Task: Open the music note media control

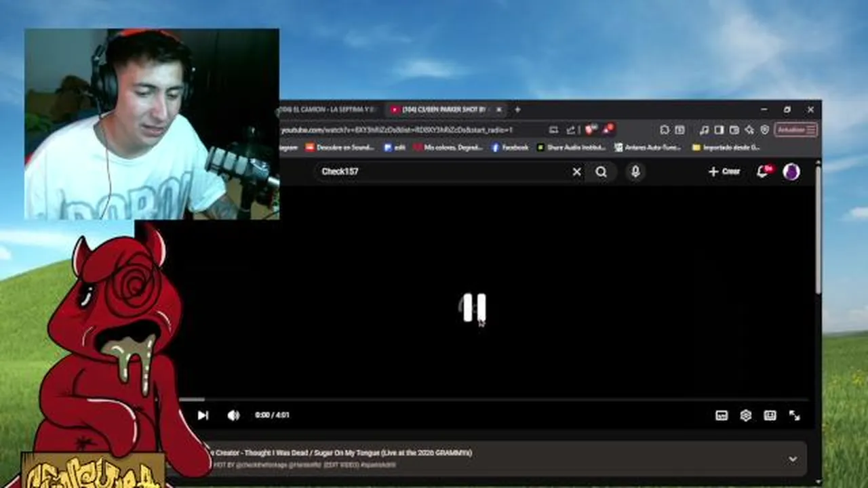Action: point(704,129)
